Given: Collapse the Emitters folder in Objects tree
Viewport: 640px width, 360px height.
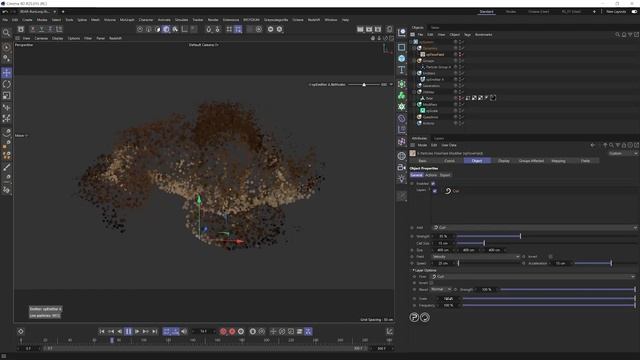Looking at the screenshot, I should click(x=415, y=73).
